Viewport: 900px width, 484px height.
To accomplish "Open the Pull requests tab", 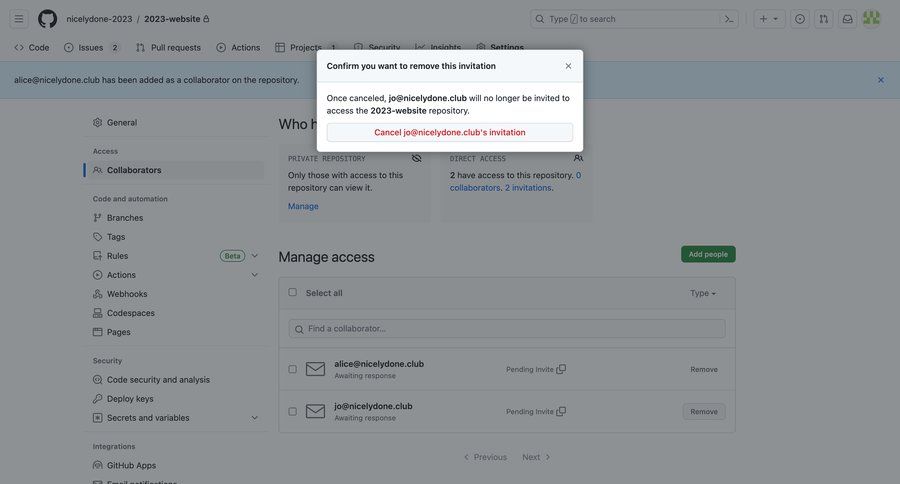I will point(169,48).
